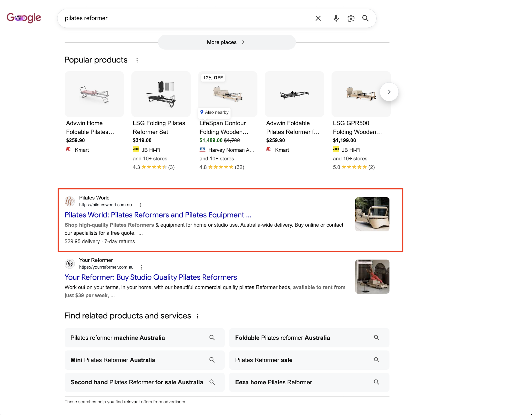Click the Advwin Home Foldable Pilates title
Image resolution: width=532 pixels, height=415 pixels.
click(x=90, y=127)
